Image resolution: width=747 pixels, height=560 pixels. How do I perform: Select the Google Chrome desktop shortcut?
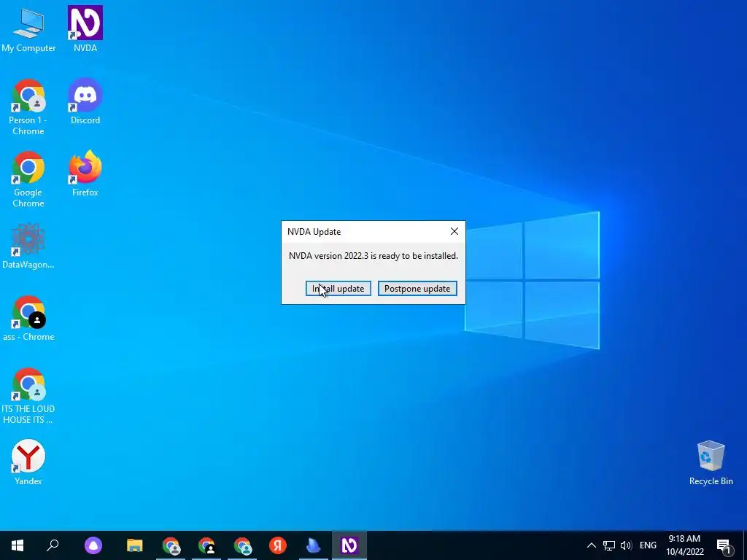click(28, 179)
